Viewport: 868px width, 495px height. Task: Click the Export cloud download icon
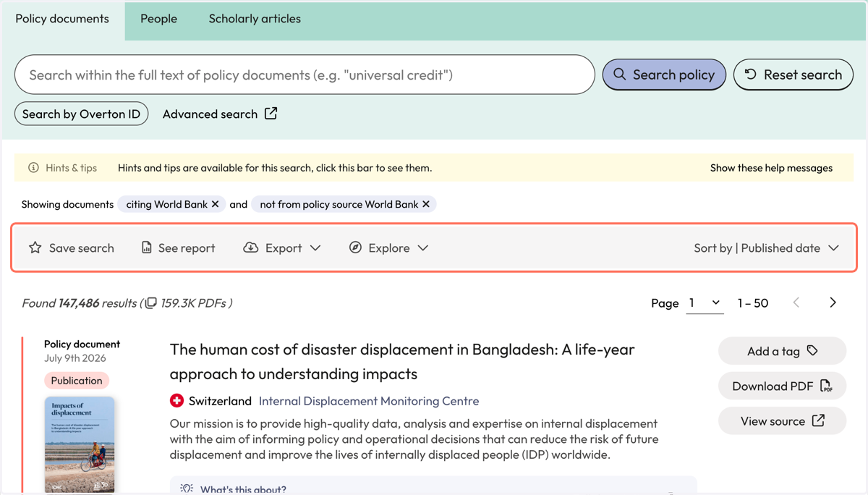point(251,247)
